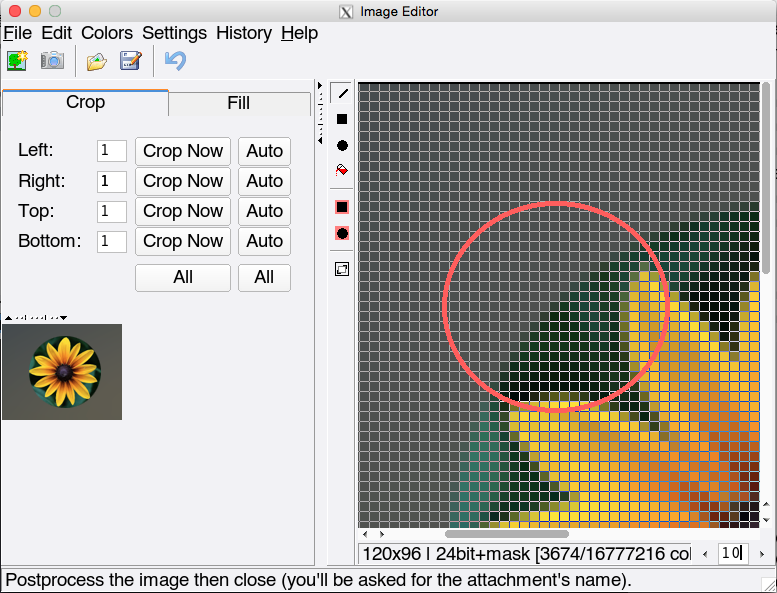This screenshot has height=593, width=777.
Task: Increase zoom with the right arrow stepper
Action: pos(762,554)
